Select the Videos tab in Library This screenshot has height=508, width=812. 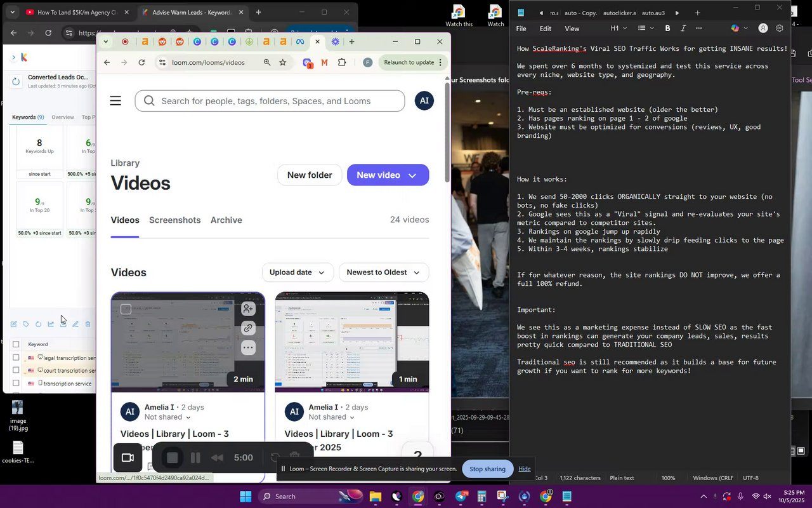coord(125,220)
